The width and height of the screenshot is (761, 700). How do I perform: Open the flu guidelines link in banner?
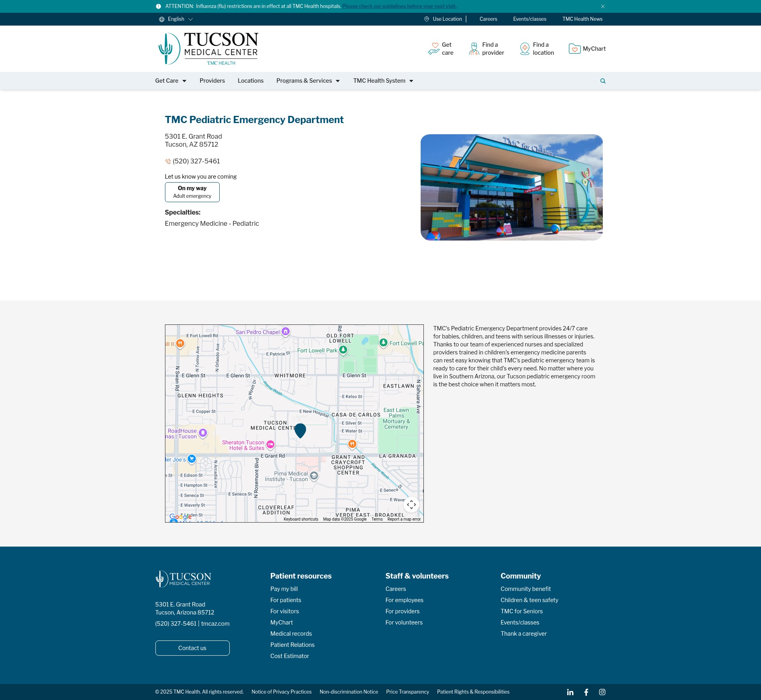click(399, 6)
